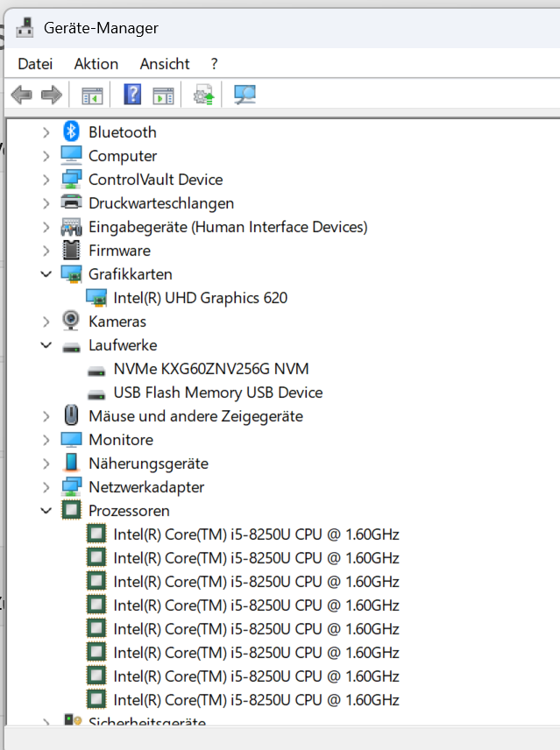Viewport: 560px width, 750px height.
Task: Click the Grafikkarten category icon
Action: point(71,274)
